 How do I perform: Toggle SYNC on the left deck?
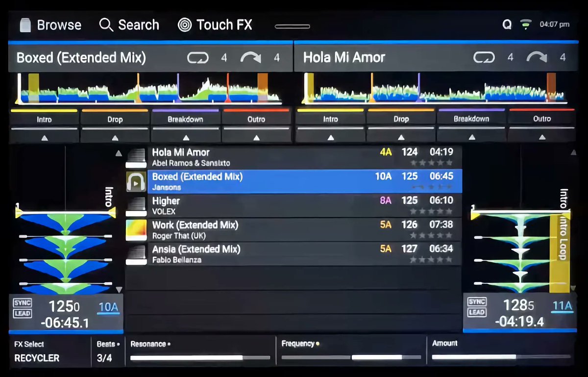click(22, 303)
